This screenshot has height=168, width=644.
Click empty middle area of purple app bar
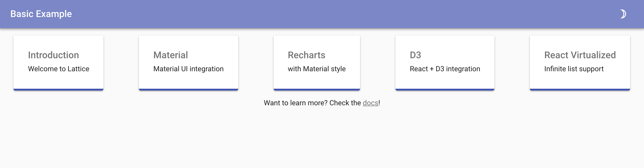[322, 14]
